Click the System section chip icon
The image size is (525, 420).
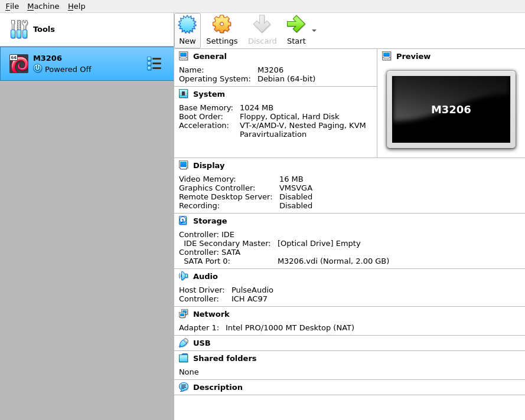coord(184,94)
